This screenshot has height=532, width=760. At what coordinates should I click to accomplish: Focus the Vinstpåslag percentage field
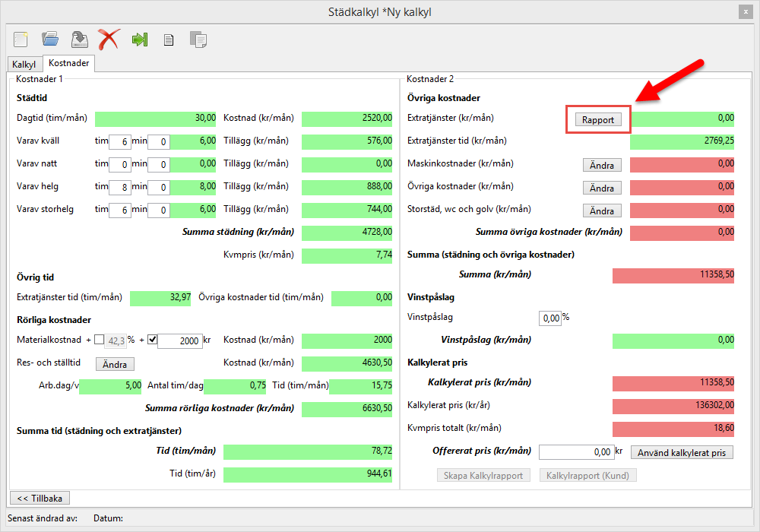pyautogui.click(x=549, y=318)
